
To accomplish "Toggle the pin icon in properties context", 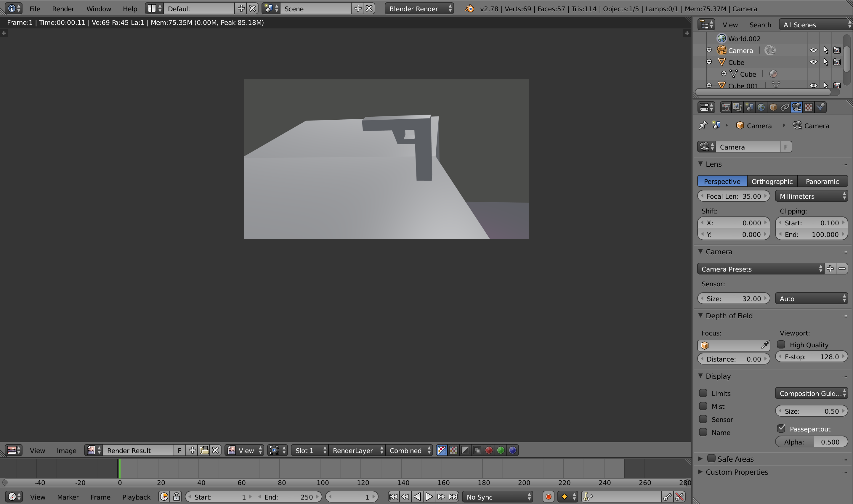I will pos(703,126).
